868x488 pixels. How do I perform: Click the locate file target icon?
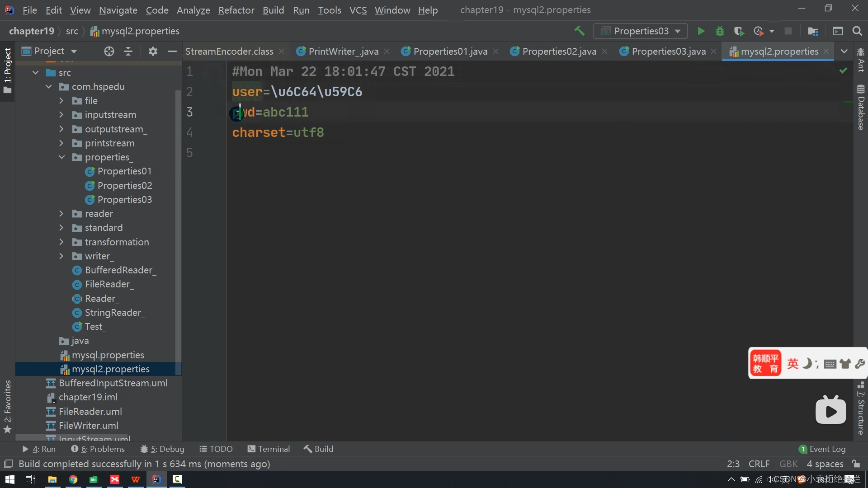pos(109,52)
